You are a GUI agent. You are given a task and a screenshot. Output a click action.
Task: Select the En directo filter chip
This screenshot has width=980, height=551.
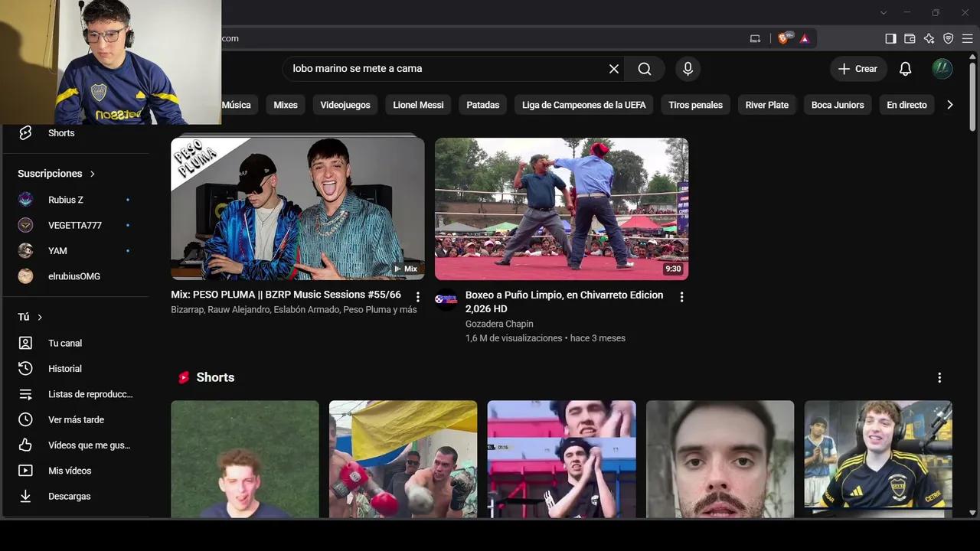click(x=907, y=105)
